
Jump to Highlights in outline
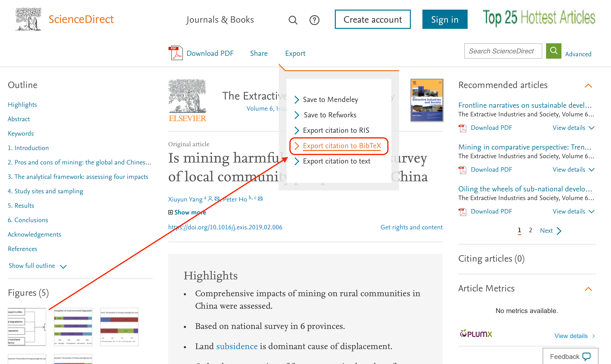22,105
